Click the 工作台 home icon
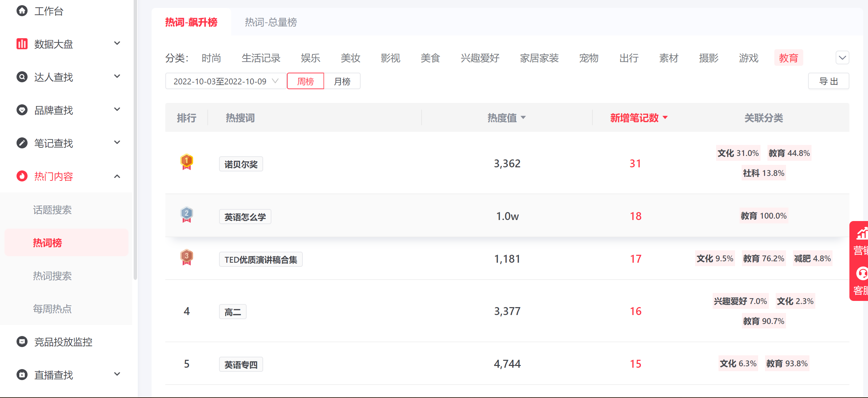The height and width of the screenshot is (398, 868). click(22, 11)
